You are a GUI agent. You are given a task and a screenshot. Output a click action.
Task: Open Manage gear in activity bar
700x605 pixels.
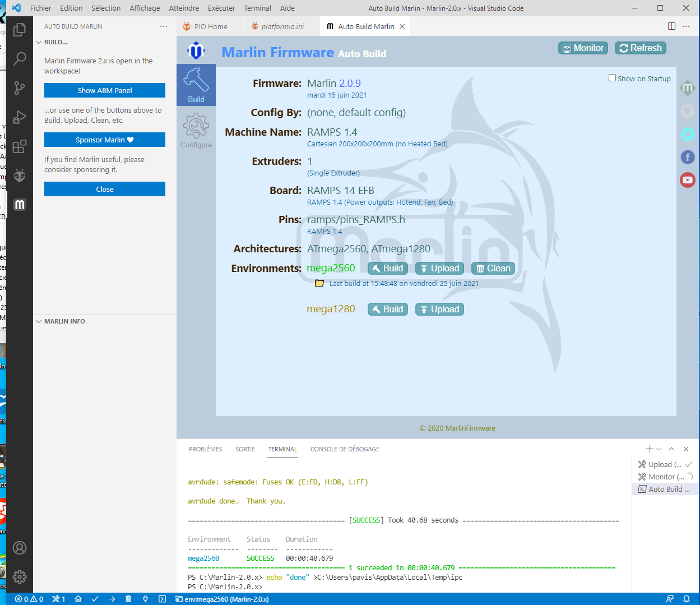pos(20,576)
